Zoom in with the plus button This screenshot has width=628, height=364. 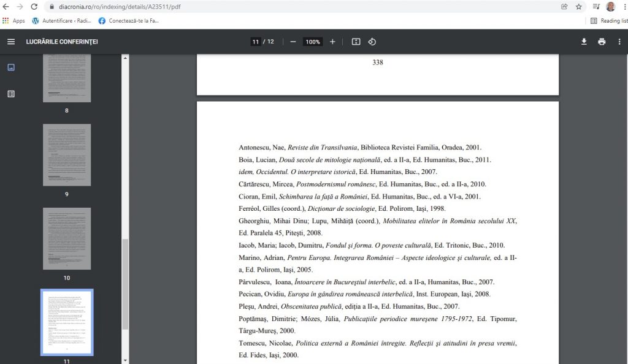pos(332,42)
